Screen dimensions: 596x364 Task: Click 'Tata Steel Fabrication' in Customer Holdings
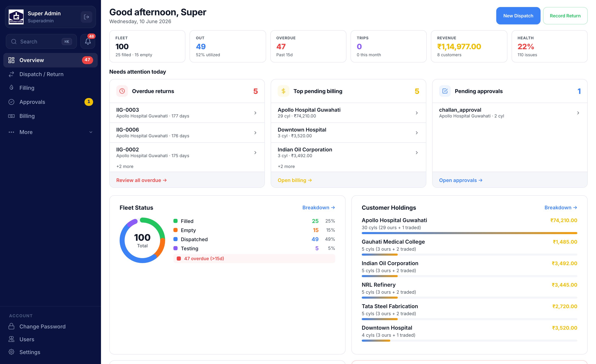pyautogui.click(x=390, y=306)
